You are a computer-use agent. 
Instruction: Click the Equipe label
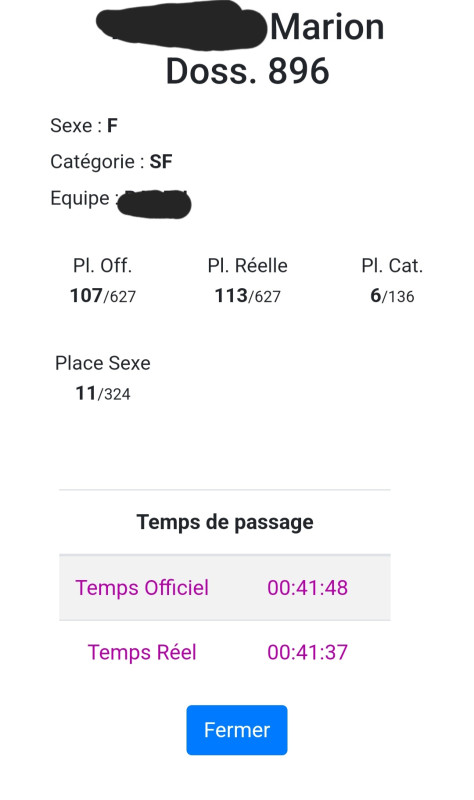click(x=80, y=198)
